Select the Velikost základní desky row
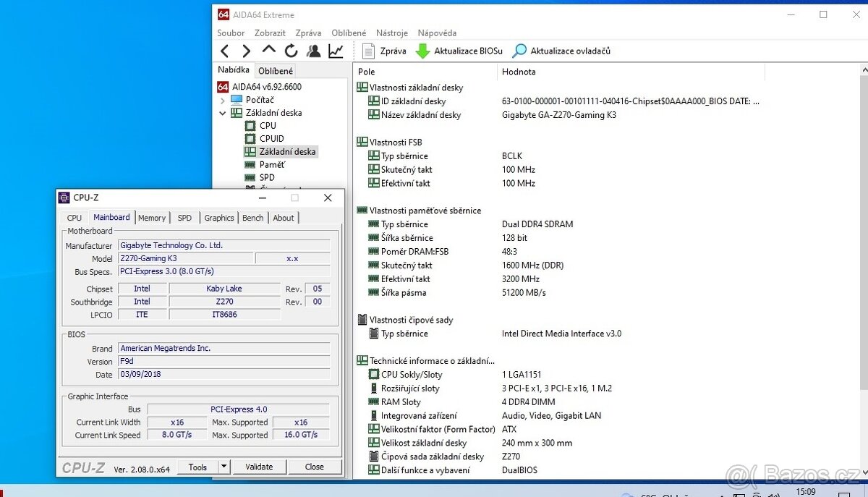Image resolution: width=868 pixels, height=497 pixels. 470,443
